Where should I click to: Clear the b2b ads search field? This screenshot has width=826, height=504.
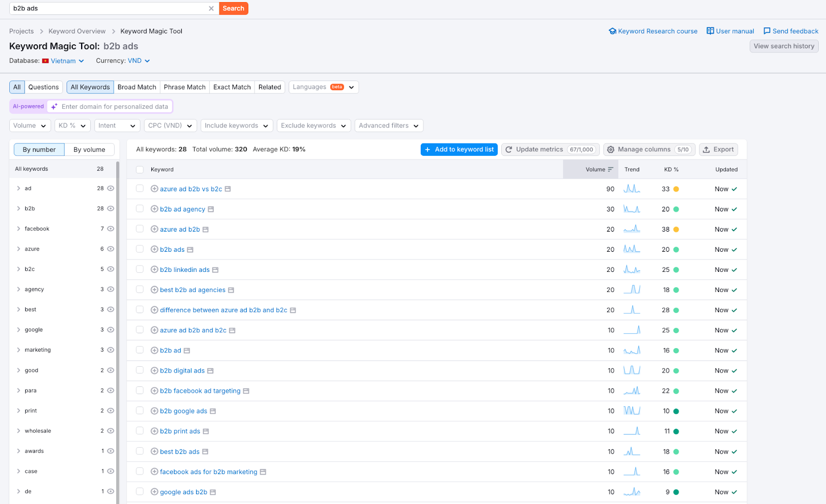211,8
